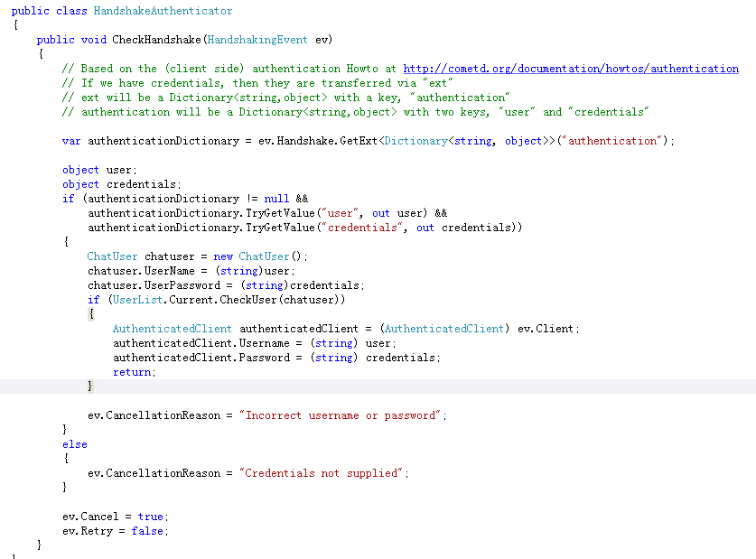Click the "Credentials not supplied" string
This screenshot has width=756, height=559.
(321, 473)
